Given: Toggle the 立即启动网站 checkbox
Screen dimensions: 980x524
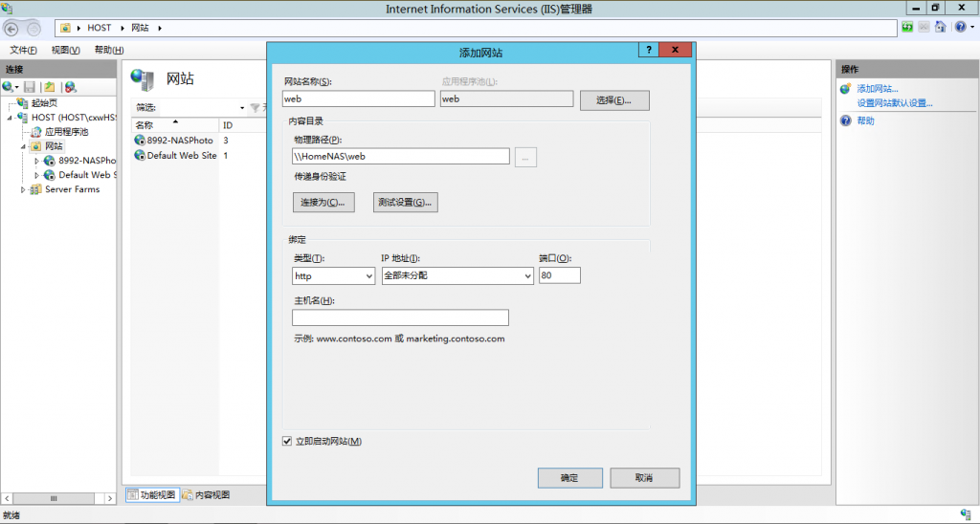Looking at the screenshot, I should 287,441.
